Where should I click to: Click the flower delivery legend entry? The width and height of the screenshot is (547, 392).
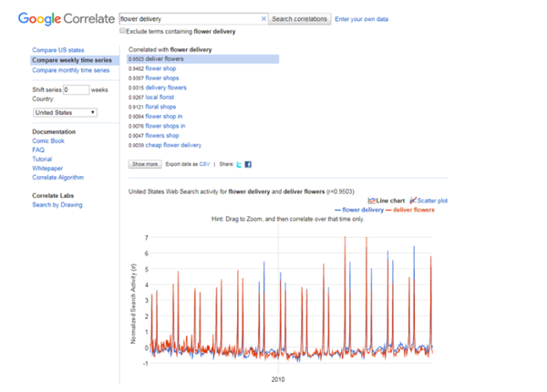click(359, 210)
